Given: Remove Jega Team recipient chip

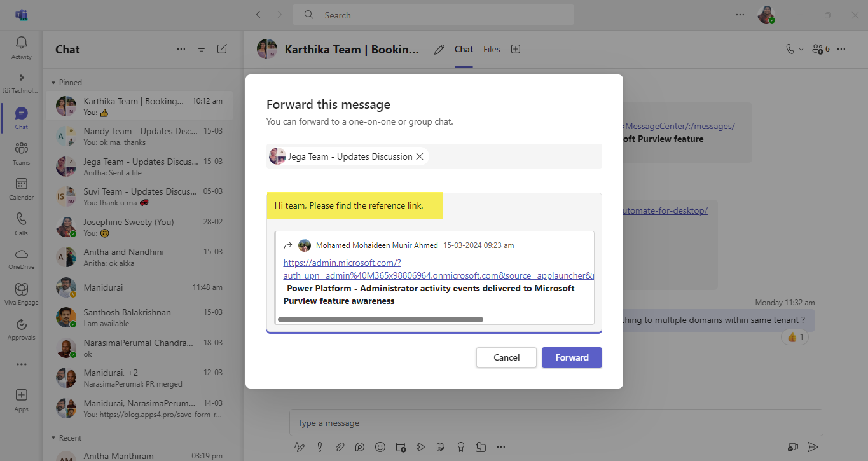Looking at the screenshot, I should pos(420,156).
